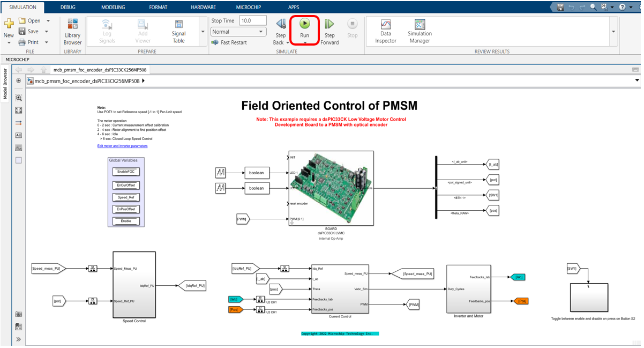Switch to the FORMAT tab

pyautogui.click(x=158, y=7)
